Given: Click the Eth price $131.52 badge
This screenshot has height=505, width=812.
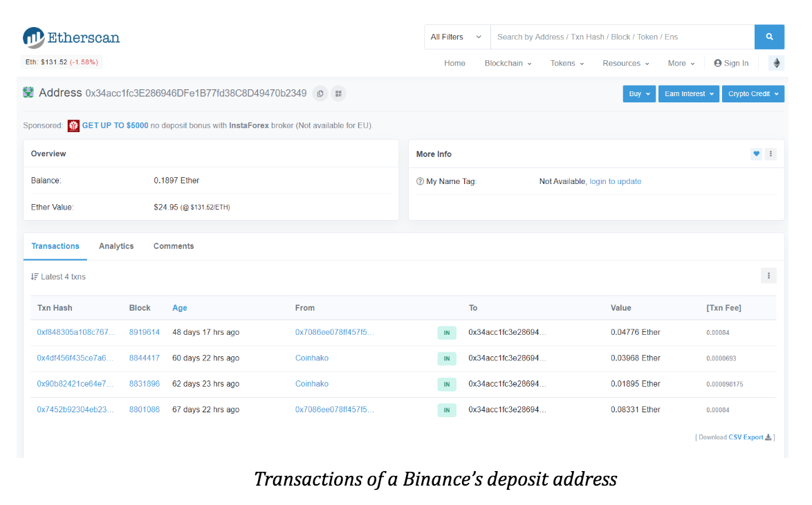Looking at the screenshot, I should (x=62, y=62).
